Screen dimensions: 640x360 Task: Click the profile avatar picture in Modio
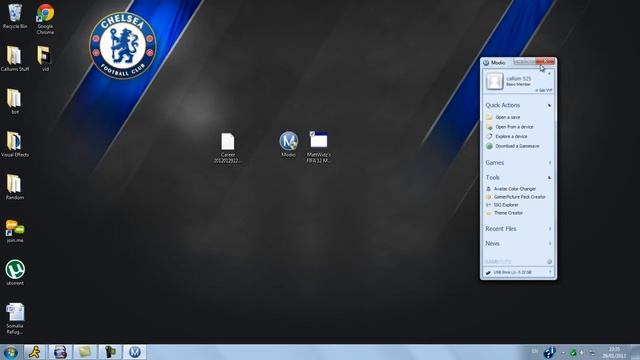494,81
